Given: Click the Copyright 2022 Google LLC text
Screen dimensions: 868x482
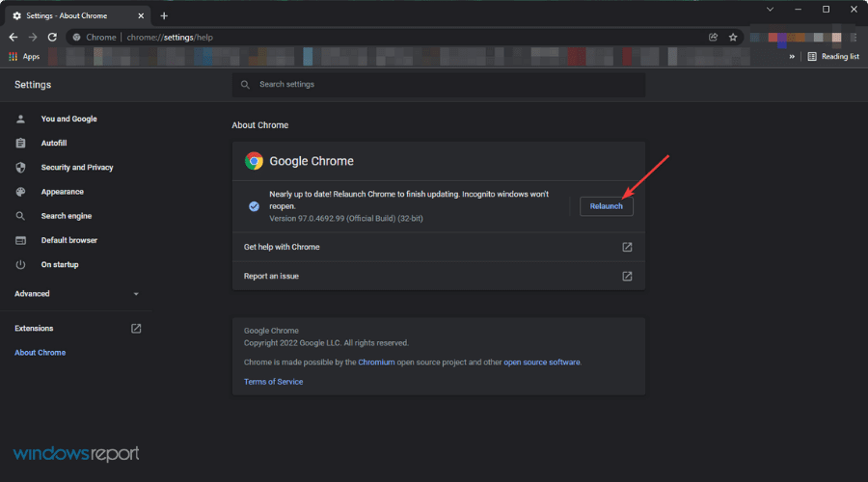Looking at the screenshot, I should point(327,342).
